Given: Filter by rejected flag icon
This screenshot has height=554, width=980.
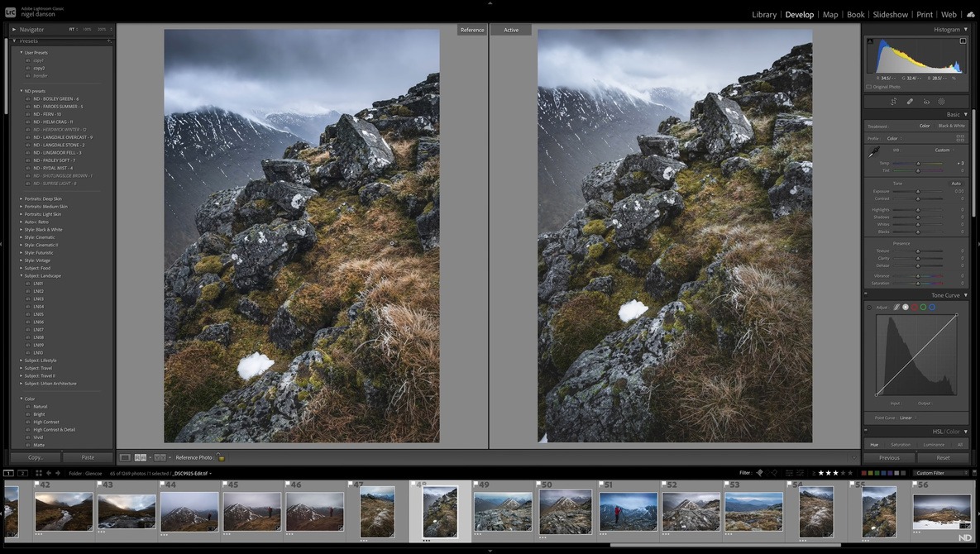Looking at the screenshot, I should tap(775, 473).
